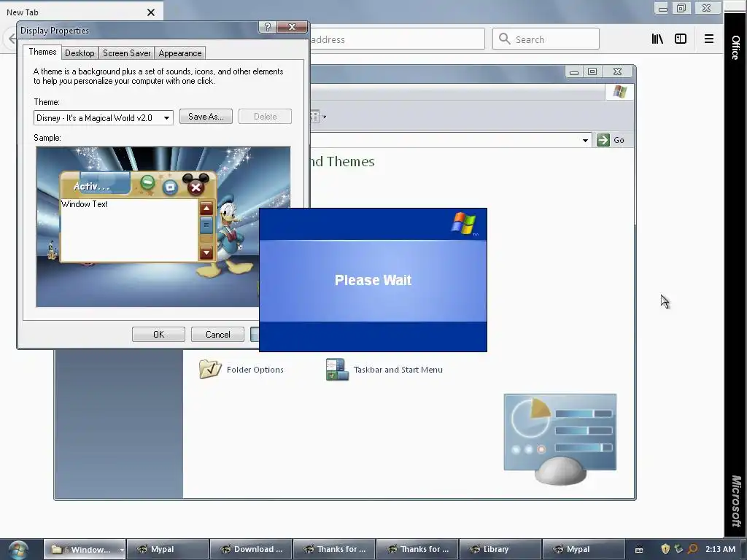Open the browser hamburger menu
This screenshot has width=747, height=560.
(x=709, y=39)
